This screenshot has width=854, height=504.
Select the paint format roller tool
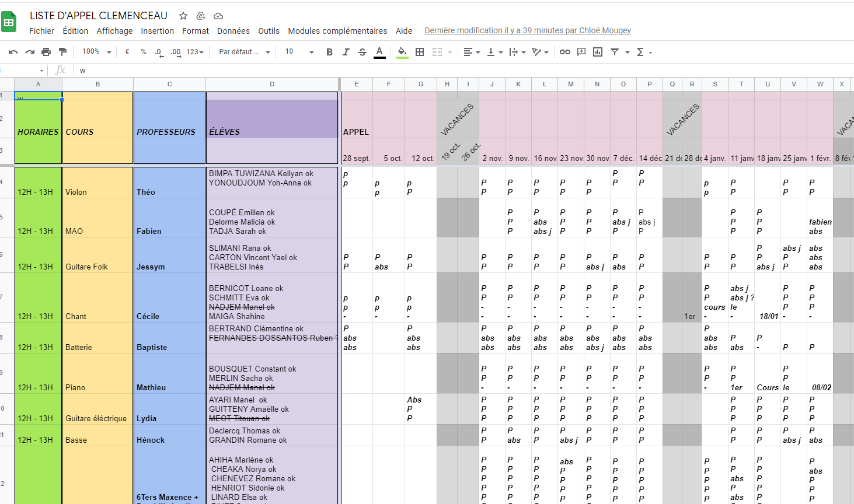pos(62,52)
